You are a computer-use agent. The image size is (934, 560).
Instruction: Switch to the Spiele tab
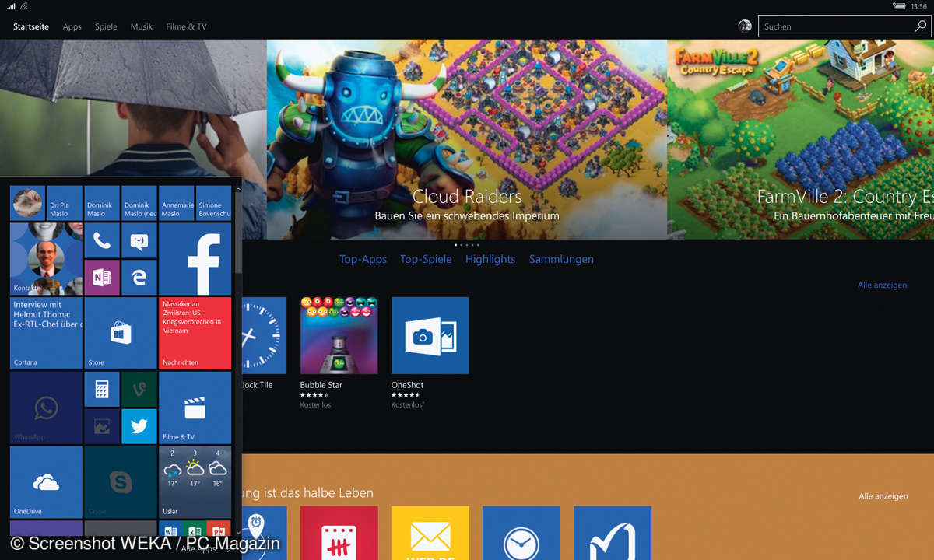tap(106, 26)
